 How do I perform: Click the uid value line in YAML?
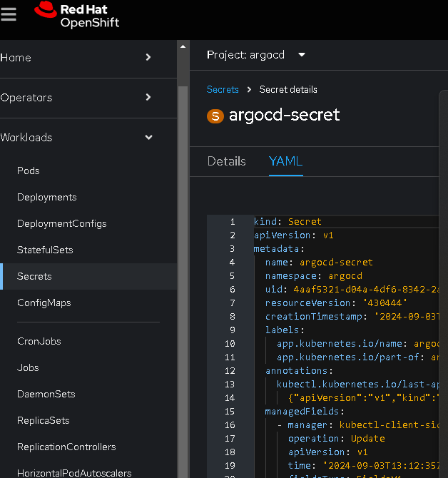[352, 290]
